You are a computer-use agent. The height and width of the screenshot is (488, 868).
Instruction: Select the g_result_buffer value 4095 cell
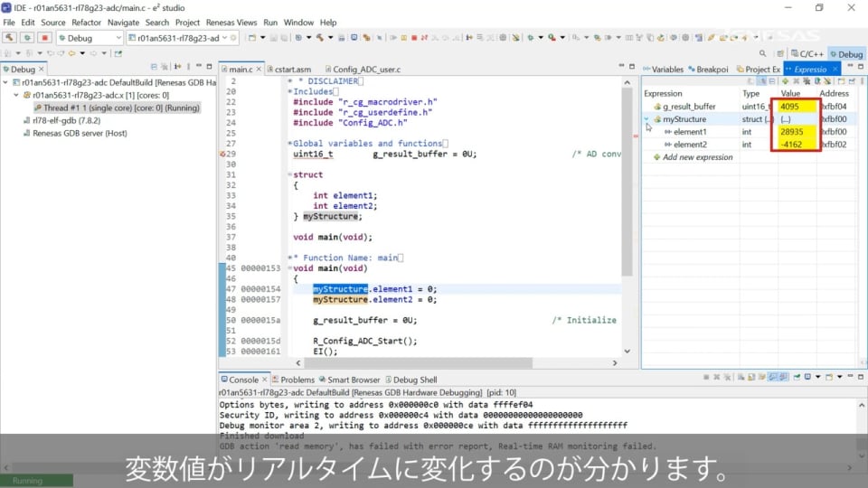pyautogui.click(x=796, y=107)
